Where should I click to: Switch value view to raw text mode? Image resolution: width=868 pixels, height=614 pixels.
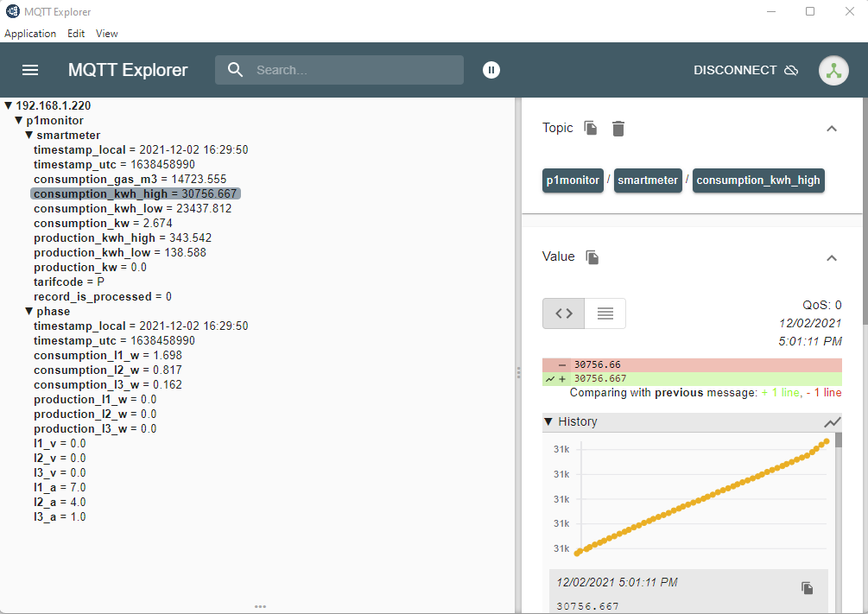pos(605,313)
